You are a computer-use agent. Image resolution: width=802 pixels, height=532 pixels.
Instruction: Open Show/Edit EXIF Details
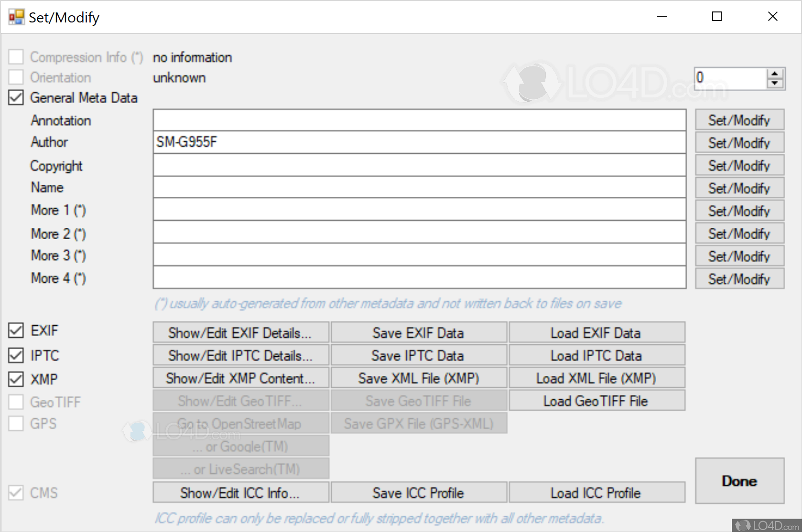[x=240, y=332]
